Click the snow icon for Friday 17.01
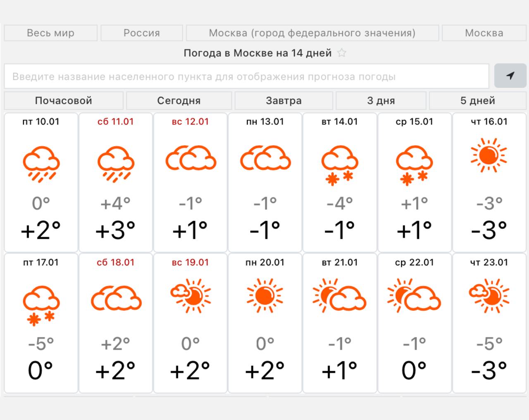Screen dimensions: 529x420 [x=41, y=305]
